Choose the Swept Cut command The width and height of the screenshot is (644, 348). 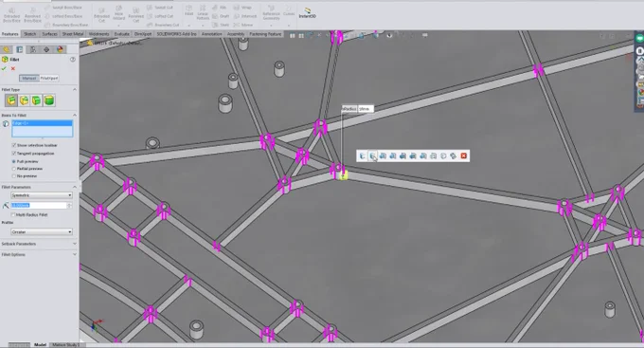(x=160, y=8)
